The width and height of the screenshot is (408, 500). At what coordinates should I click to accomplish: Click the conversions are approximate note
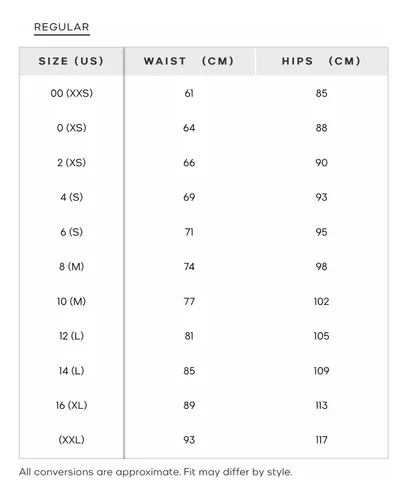(156, 472)
